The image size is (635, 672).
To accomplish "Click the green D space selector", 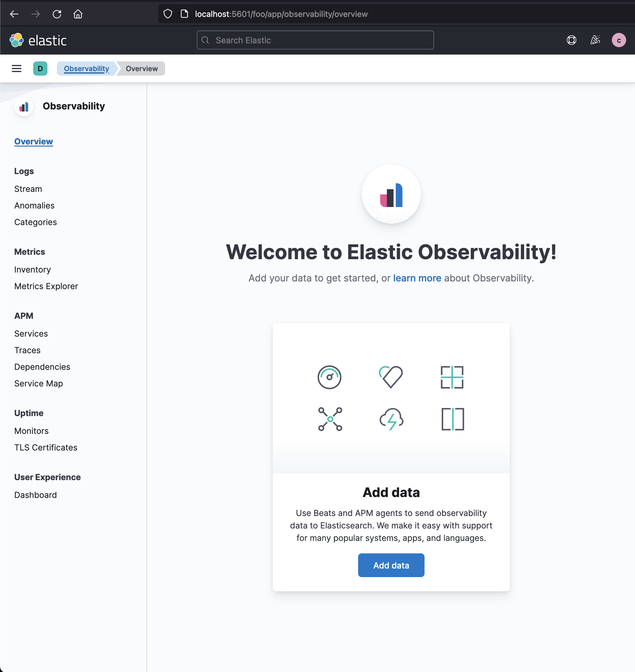I will (40, 69).
